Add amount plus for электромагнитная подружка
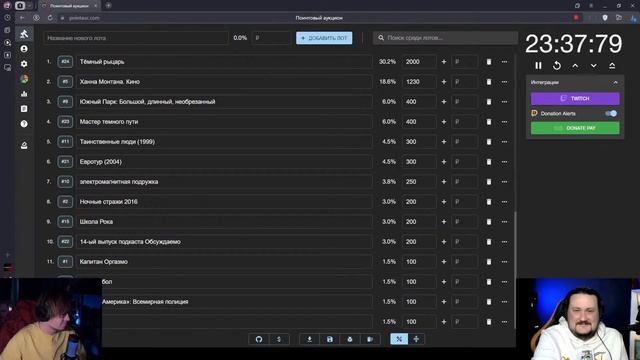This screenshot has width=640, height=360. click(x=444, y=182)
